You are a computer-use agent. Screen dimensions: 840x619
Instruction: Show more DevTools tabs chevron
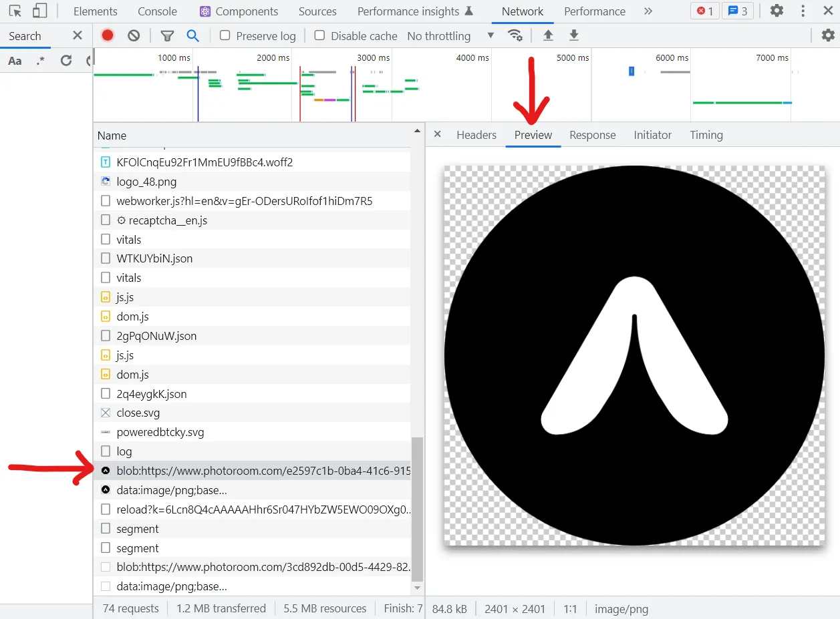[x=648, y=11]
